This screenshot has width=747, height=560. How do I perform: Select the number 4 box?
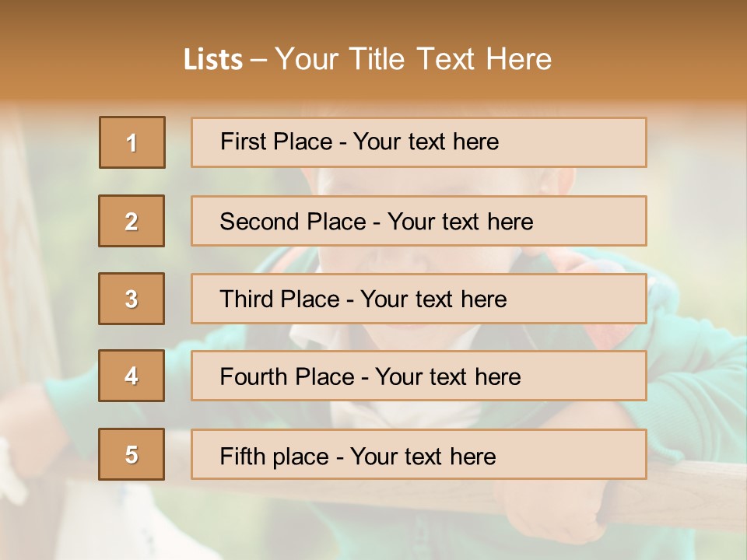pos(132,376)
